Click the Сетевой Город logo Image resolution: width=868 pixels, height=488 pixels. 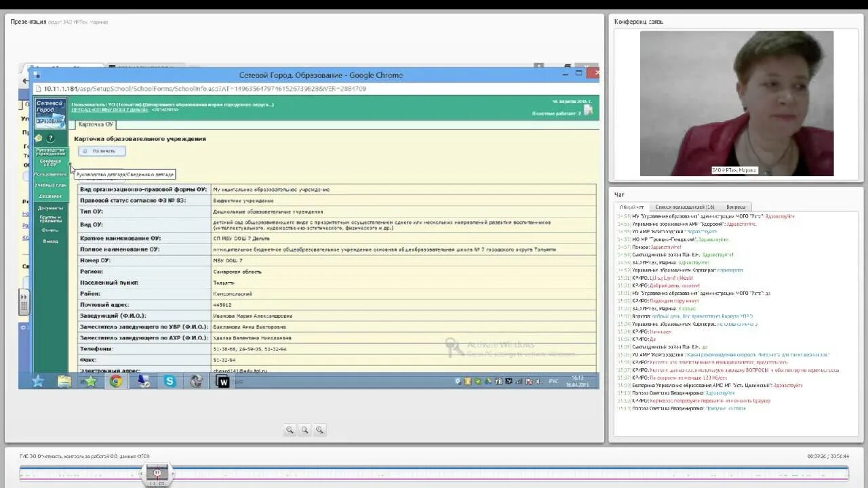pos(51,113)
